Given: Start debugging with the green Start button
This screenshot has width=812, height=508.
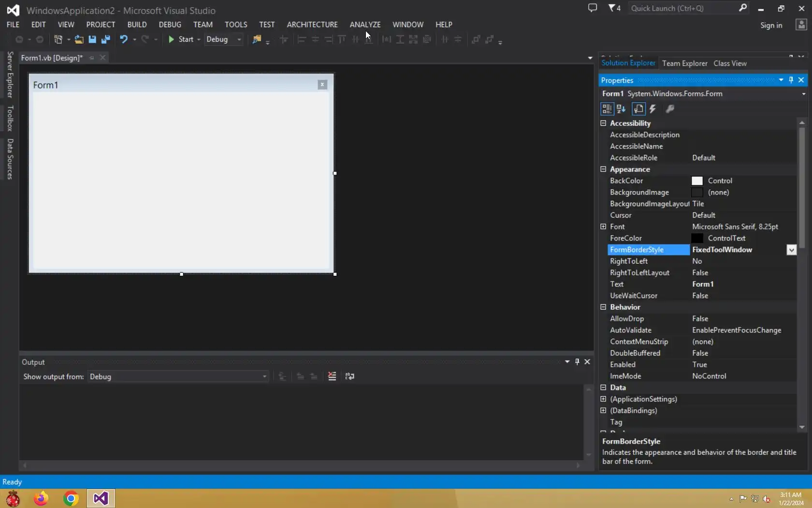Looking at the screenshot, I should [x=181, y=40].
